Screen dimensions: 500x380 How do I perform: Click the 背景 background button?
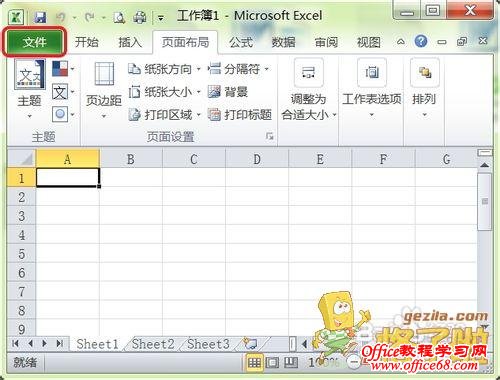point(228,92)
